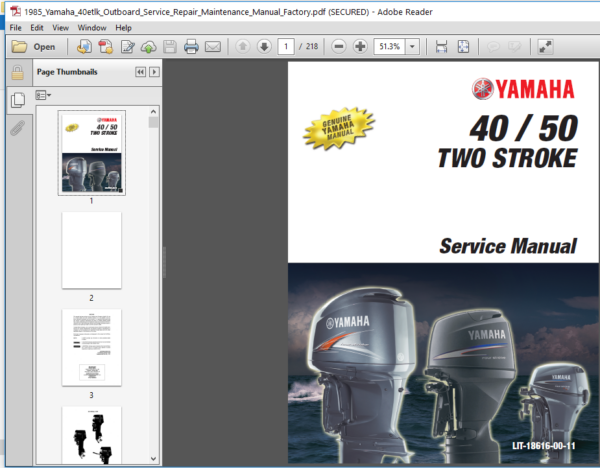Image resolution: width=600 pixels, height=468 pixels.
Task: Click the Adobe Reader PDF title icon
Action: pos(16,11)
